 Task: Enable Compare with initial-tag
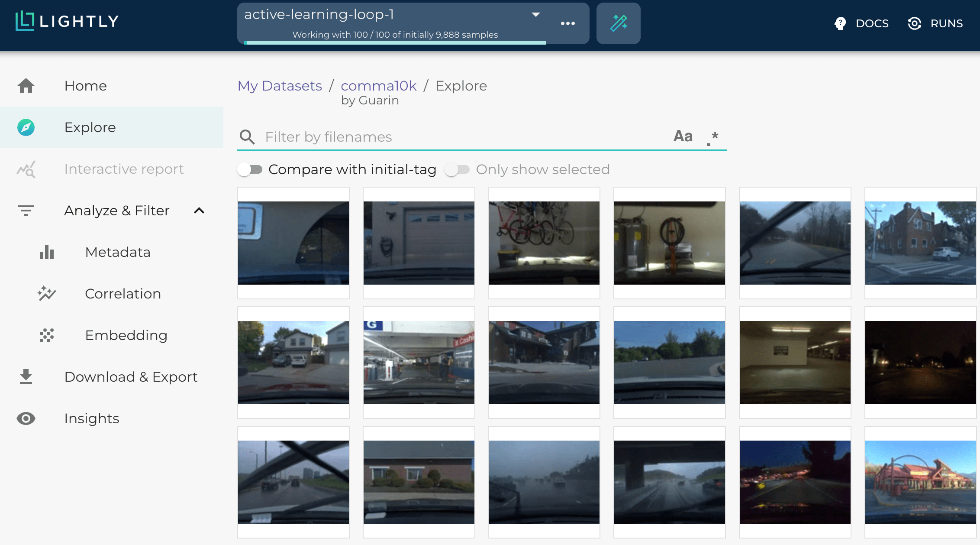(250, 169)
